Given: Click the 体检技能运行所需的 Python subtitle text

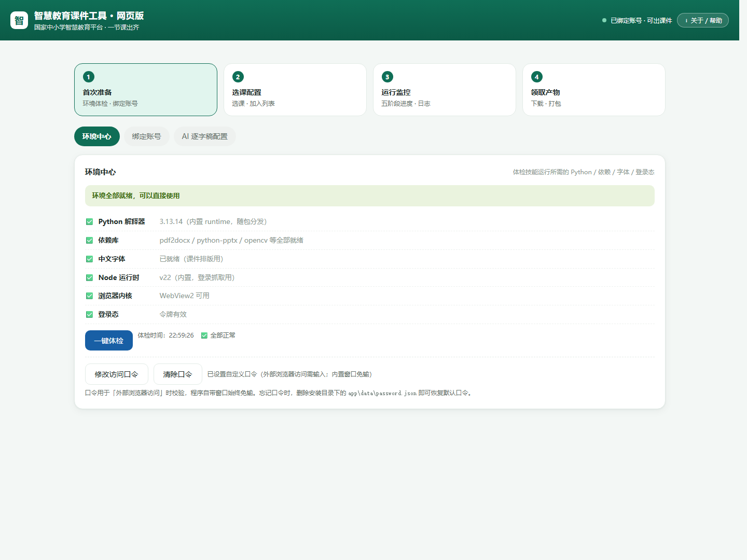Looking at the screenshot, I should click(x=584, y=172).
